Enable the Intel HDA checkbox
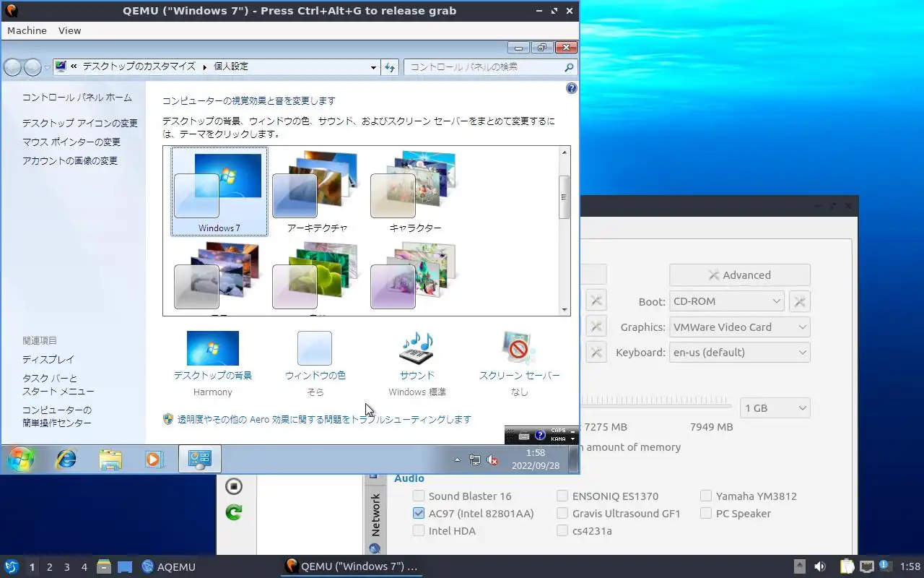The height and width of the screenshot is (578, 924). click(x=419, y=530)
